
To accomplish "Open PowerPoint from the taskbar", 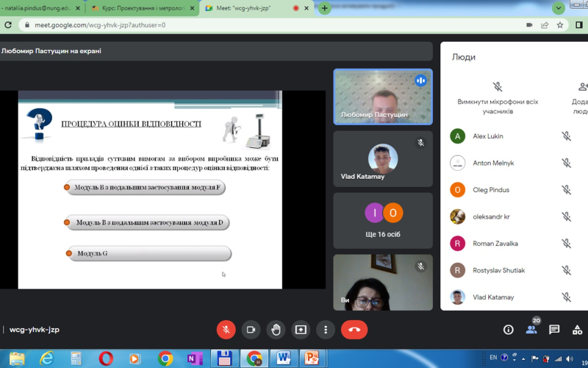I will (x=312, y=358).
